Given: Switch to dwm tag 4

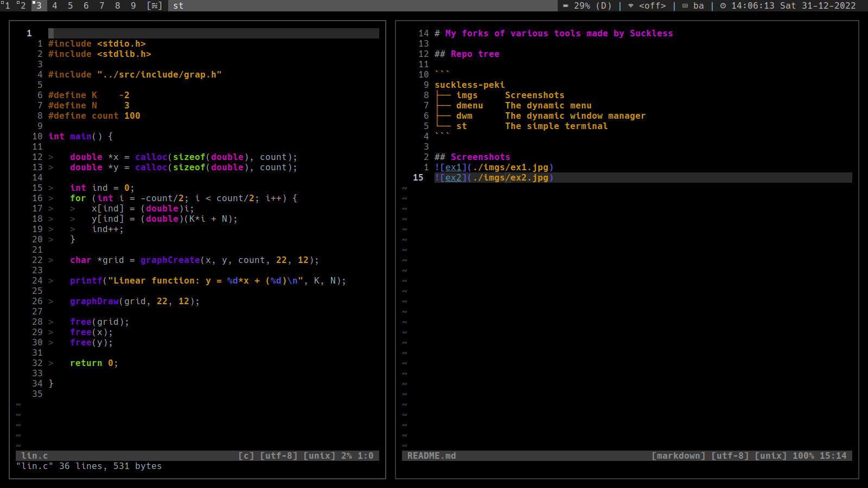Looking at the screenshot, I should click(x=54, y=5).
